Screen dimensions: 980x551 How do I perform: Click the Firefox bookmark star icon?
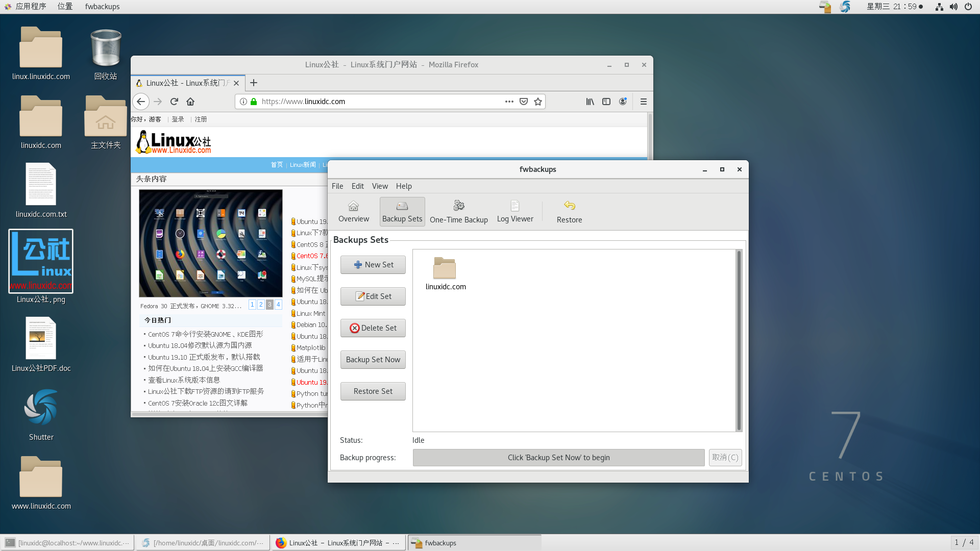pyautogui.click(x=538, y=102)
